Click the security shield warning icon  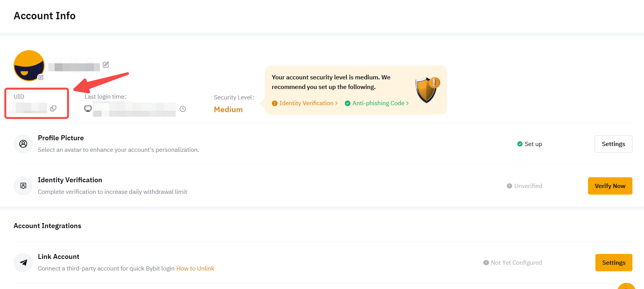click(x=428, y=89)
